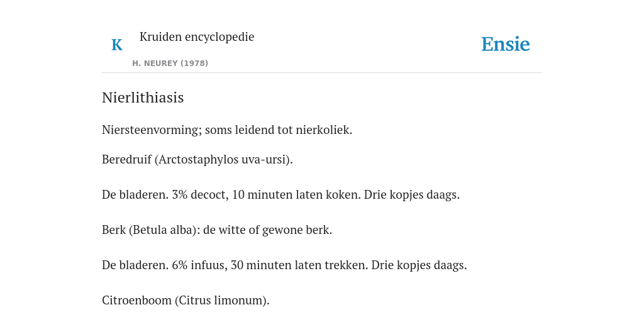The image size is (644, 322).
Task: Click Drie kopjes daags in the infuus line
Action: click(x=419, y=265)
